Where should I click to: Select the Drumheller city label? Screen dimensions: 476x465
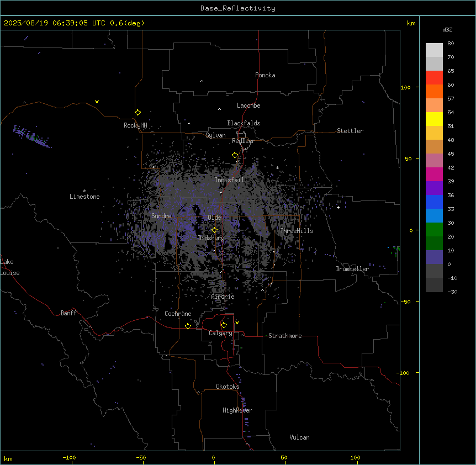[x=352, y=269]
